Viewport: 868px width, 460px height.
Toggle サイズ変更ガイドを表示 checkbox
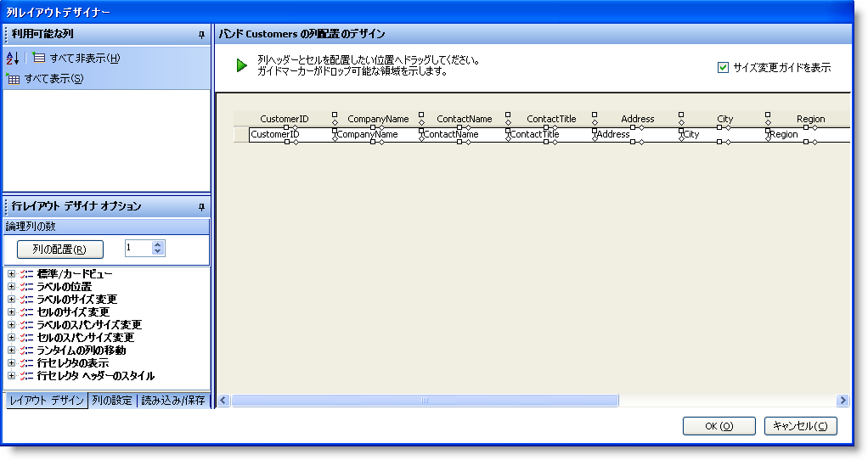[723, 67]
